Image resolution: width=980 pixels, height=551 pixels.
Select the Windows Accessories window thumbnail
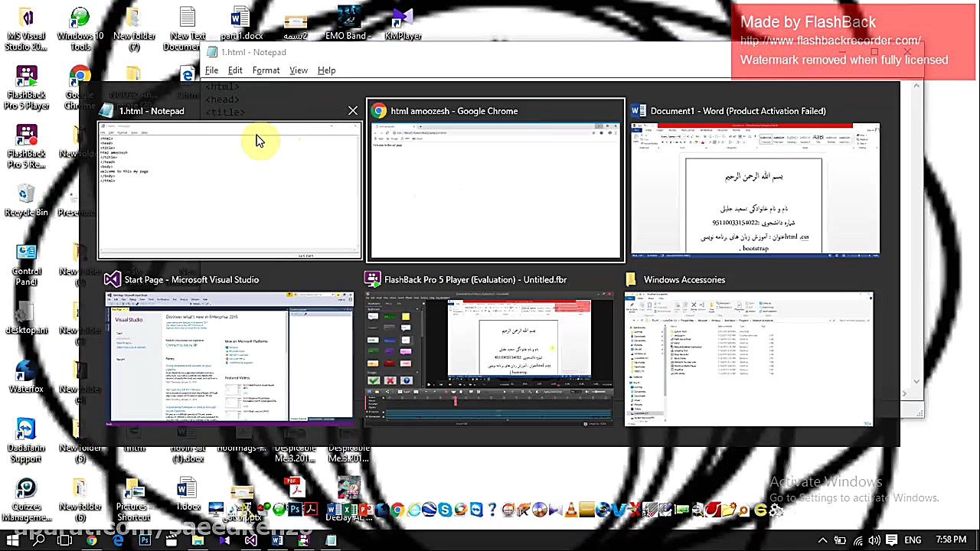click(x=749, y=357)
